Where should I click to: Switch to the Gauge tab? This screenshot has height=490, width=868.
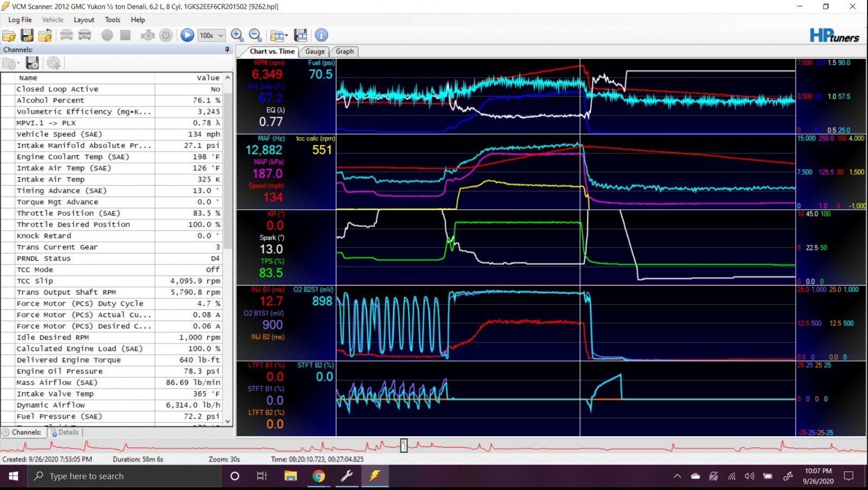tap(315, 51)
